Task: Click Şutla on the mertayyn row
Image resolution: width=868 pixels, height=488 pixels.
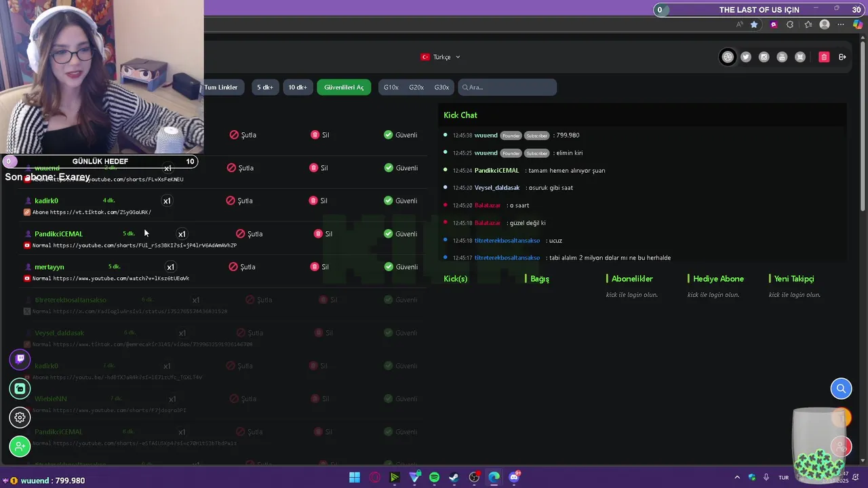Action: 242,267
